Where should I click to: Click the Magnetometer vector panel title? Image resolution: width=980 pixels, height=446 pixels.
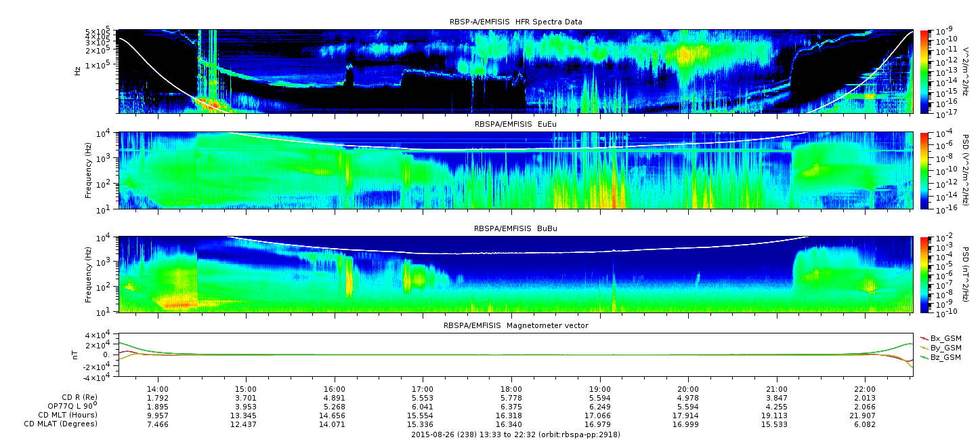[x=515, y=325]
